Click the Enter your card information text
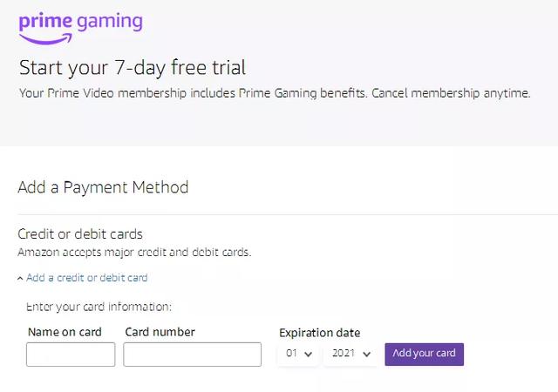Viewport: 558px width, 392px height. point(99,307)
